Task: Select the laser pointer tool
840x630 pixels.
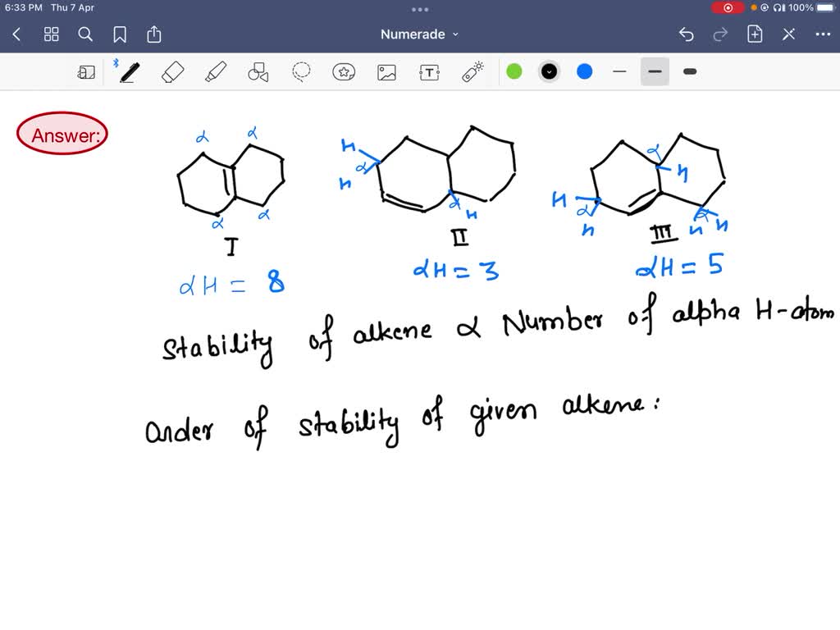Action: (472, 71)
